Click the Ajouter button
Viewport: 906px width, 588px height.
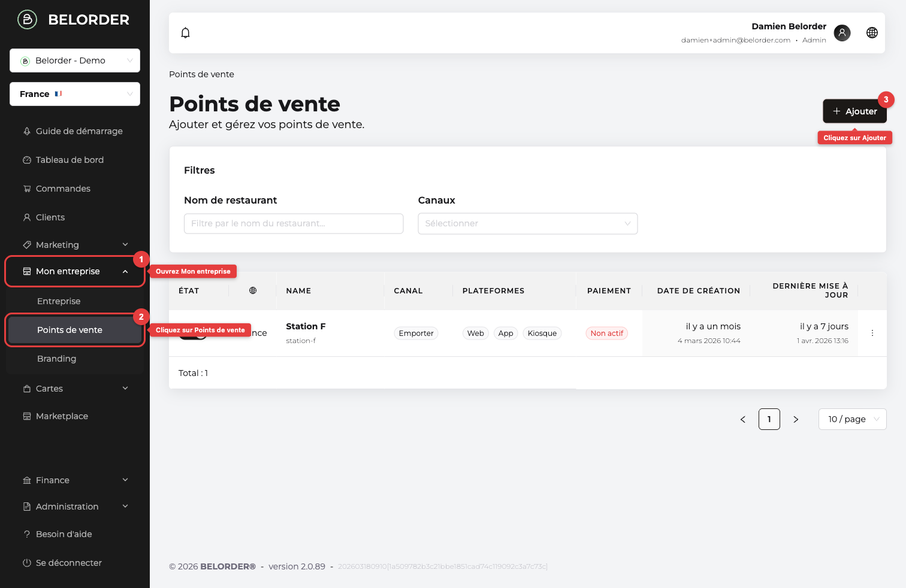[x=854, y=111]
